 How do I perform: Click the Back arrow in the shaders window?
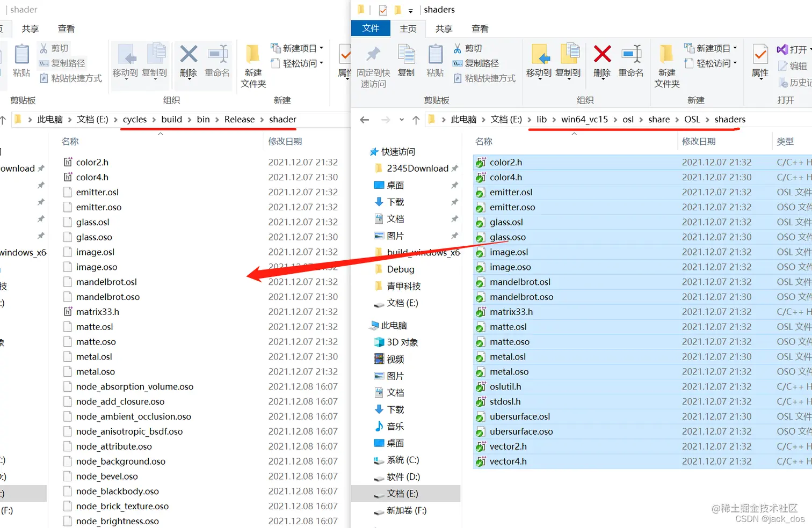(x=365, y=120)
